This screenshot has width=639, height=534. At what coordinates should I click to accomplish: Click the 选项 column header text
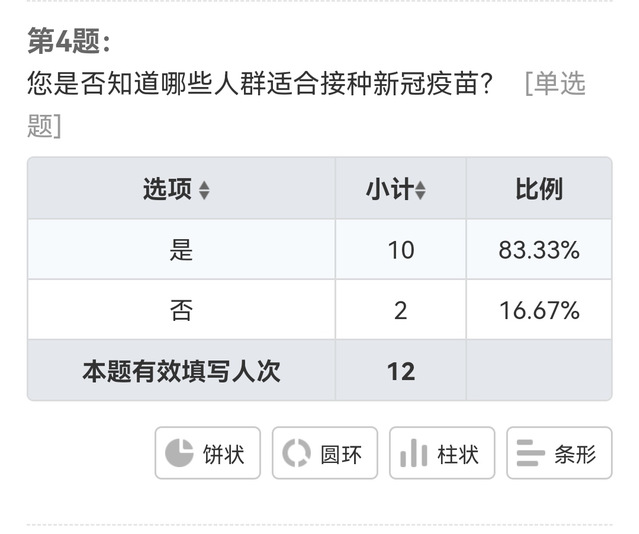coord(167,189)
